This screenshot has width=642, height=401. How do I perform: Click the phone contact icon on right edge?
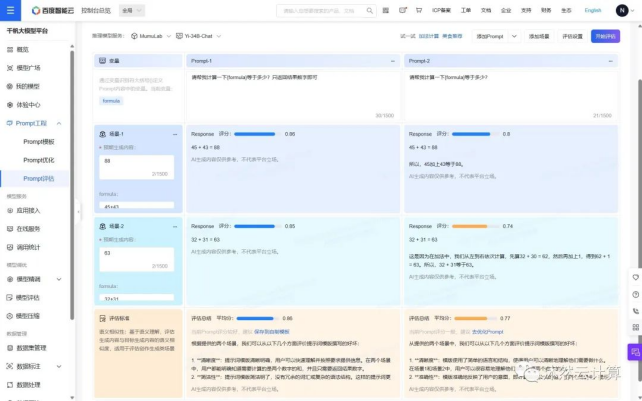(x=635, y=311)
